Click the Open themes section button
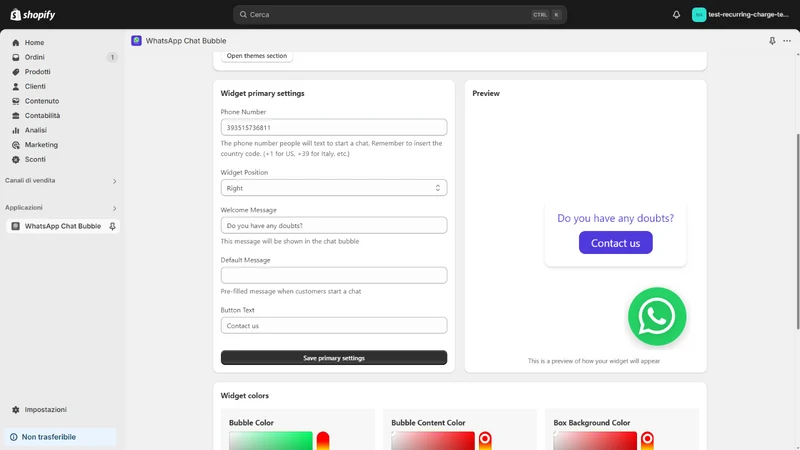The image size is (800, 450). click(257, 56)
